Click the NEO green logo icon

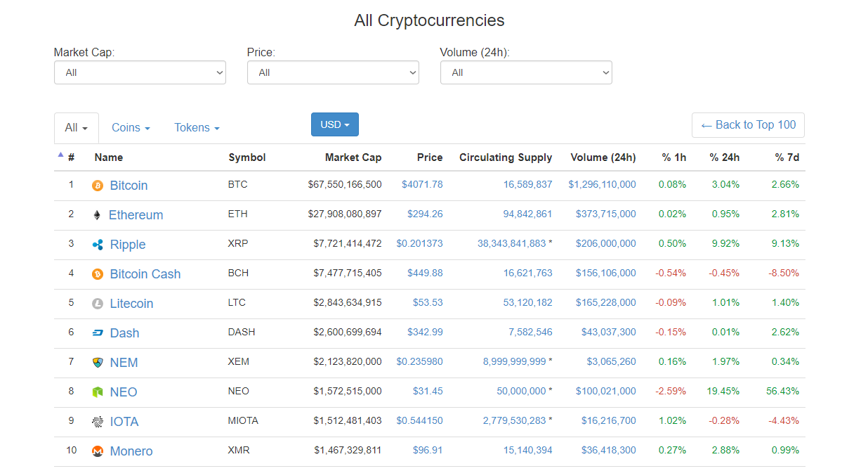tap(98, 392)
